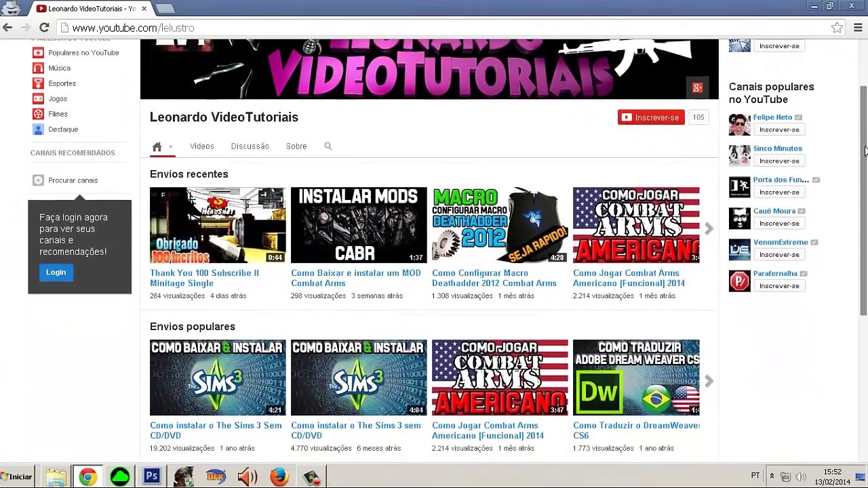Click Chrome icon in taskbar
868x488 pixels.
click(x=87, y=477)
